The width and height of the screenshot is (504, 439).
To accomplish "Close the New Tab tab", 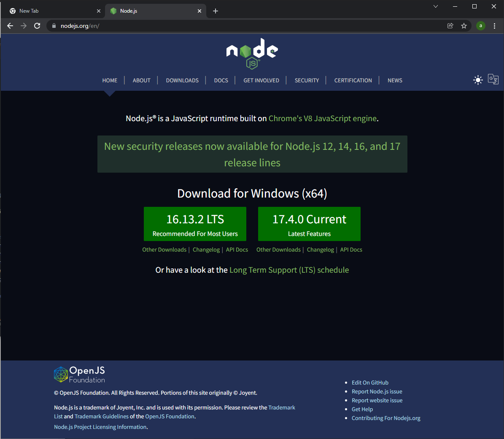I will 99,11.
